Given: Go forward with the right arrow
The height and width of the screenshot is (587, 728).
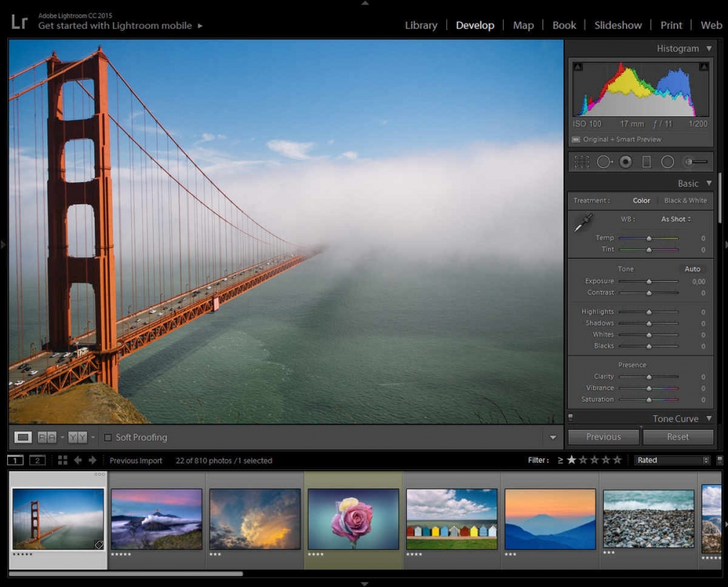Looking at the screenshot, I should 92,460.
